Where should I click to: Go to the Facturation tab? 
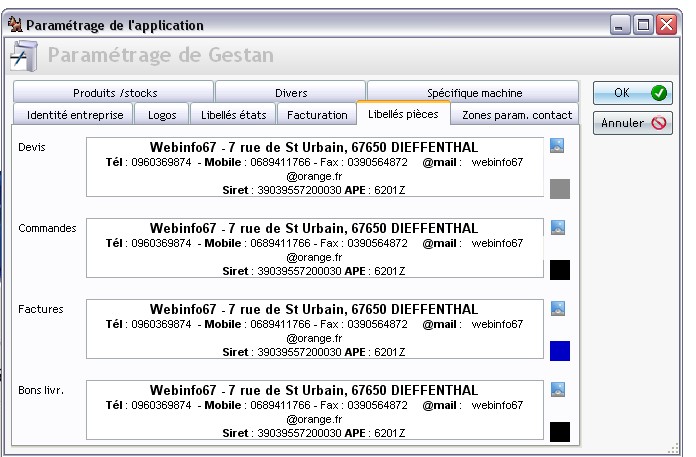316,115
